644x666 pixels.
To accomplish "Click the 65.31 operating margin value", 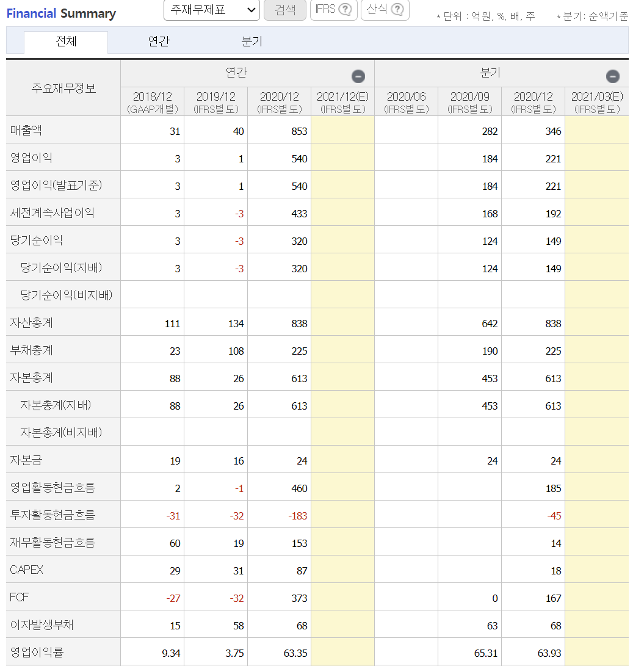I will [485, 654].
